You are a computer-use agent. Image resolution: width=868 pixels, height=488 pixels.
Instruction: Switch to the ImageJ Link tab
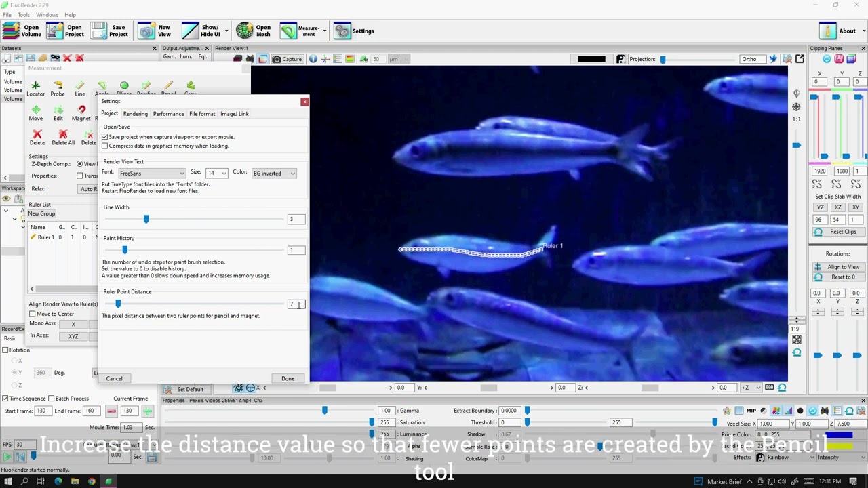tap(235, 114)
